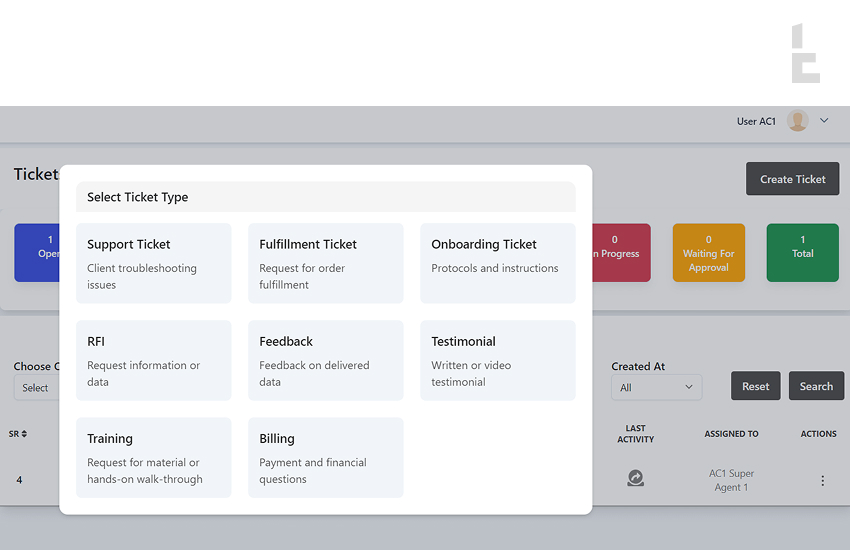
Task: Open the three-dot actions menu
Action: point(823,481)
